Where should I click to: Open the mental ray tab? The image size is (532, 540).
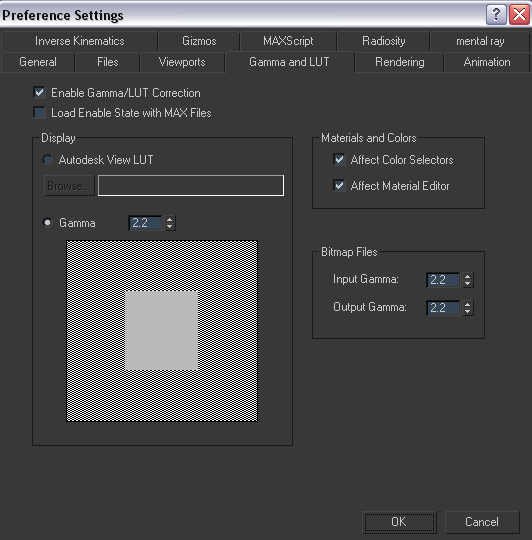coord(480,41)
